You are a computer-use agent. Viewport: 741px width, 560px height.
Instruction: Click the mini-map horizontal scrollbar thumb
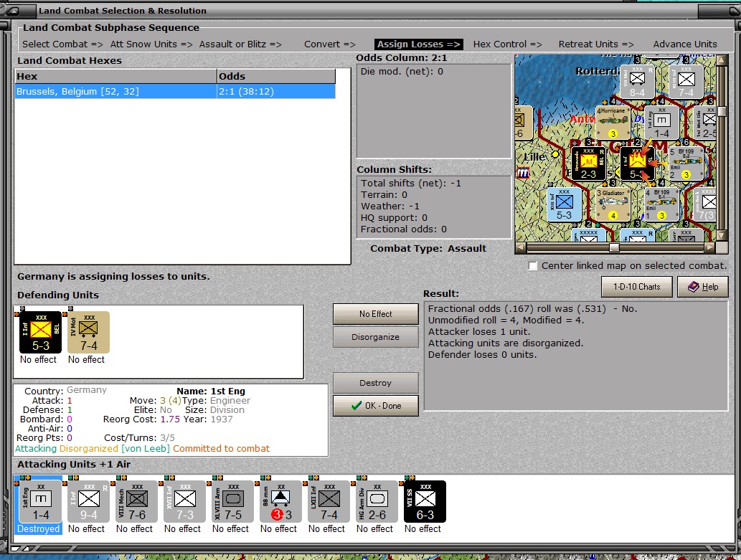614,247
